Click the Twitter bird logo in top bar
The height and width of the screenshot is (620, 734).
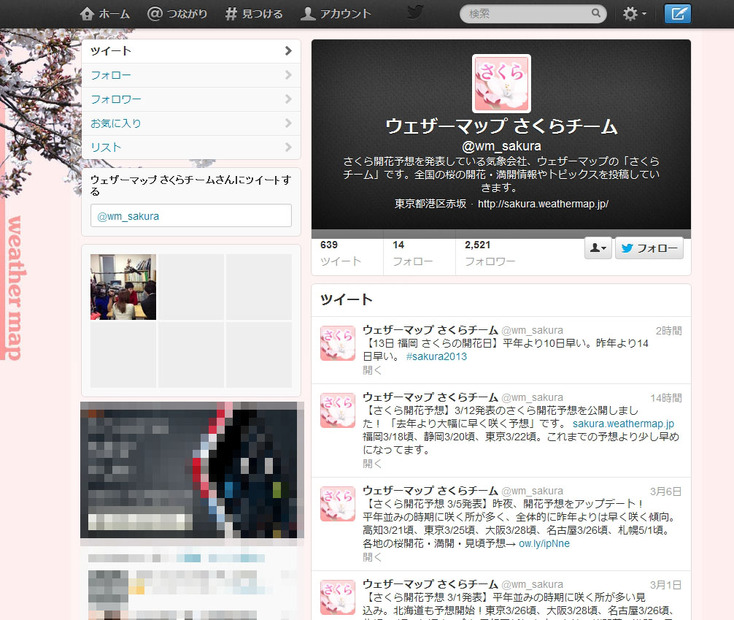click(415, 12)
